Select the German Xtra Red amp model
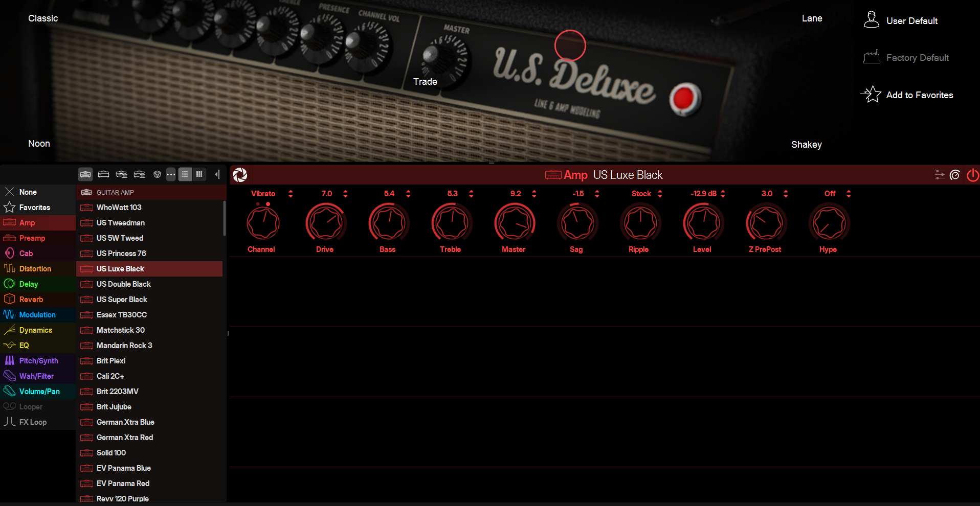 (149, 438)
